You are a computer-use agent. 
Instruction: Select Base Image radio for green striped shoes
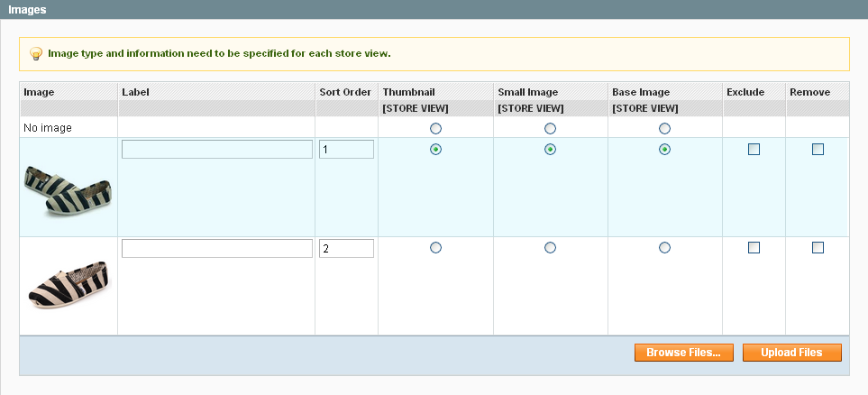point(664,150)
